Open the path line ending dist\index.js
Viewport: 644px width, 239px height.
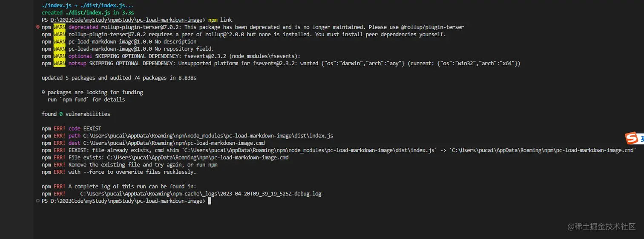(208, 136)
